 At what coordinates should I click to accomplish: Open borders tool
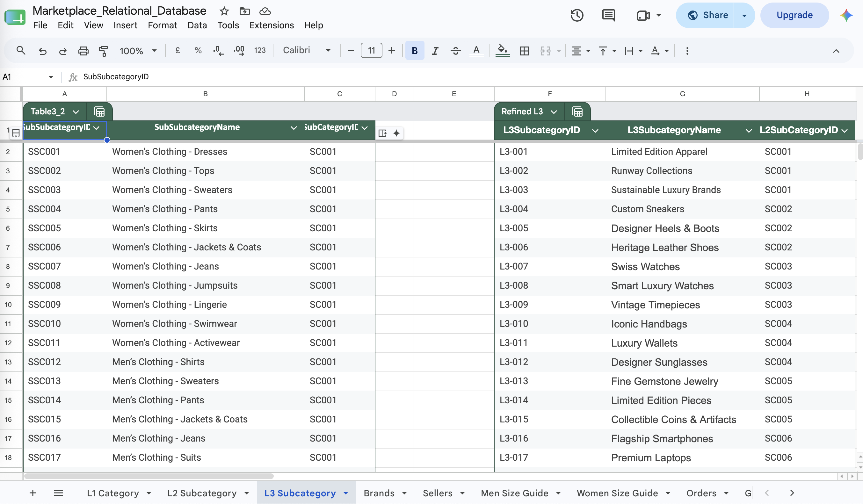click(524, 51)
